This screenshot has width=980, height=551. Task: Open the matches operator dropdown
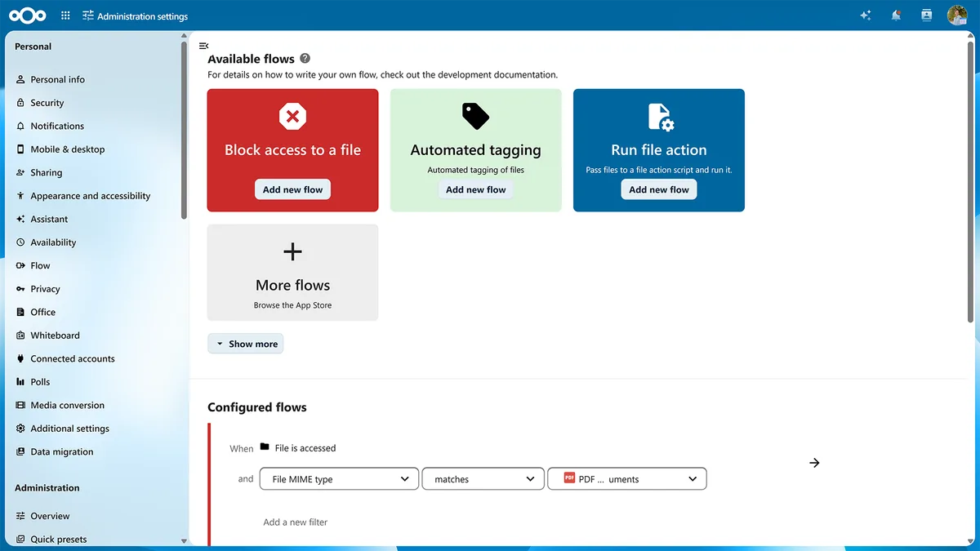tap(483, 479)
